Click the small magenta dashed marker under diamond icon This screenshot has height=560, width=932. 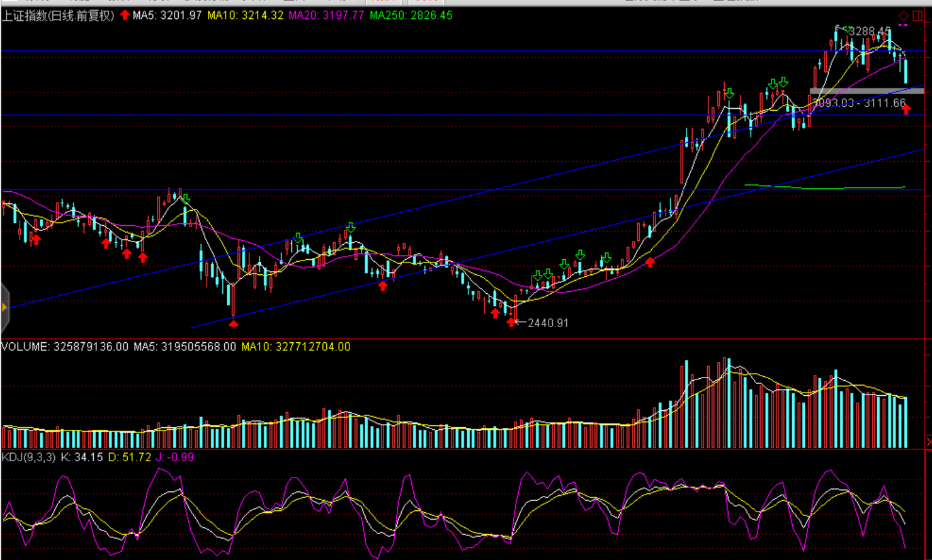(x=903, y=25)
